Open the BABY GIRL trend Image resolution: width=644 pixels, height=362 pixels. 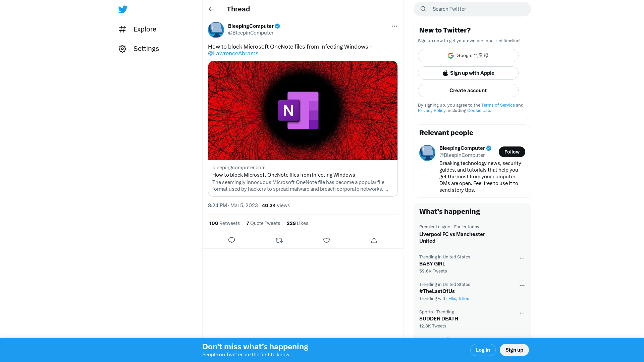472,264
